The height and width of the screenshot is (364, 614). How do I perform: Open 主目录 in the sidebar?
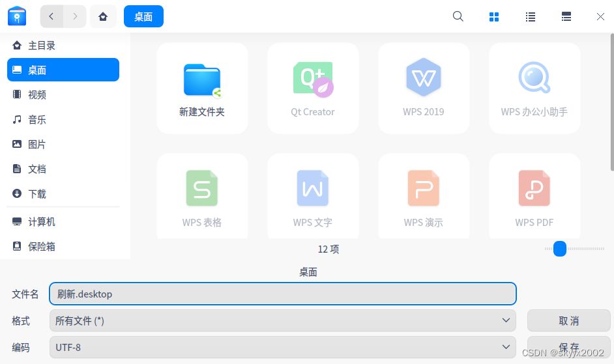[x=63, y=46]
